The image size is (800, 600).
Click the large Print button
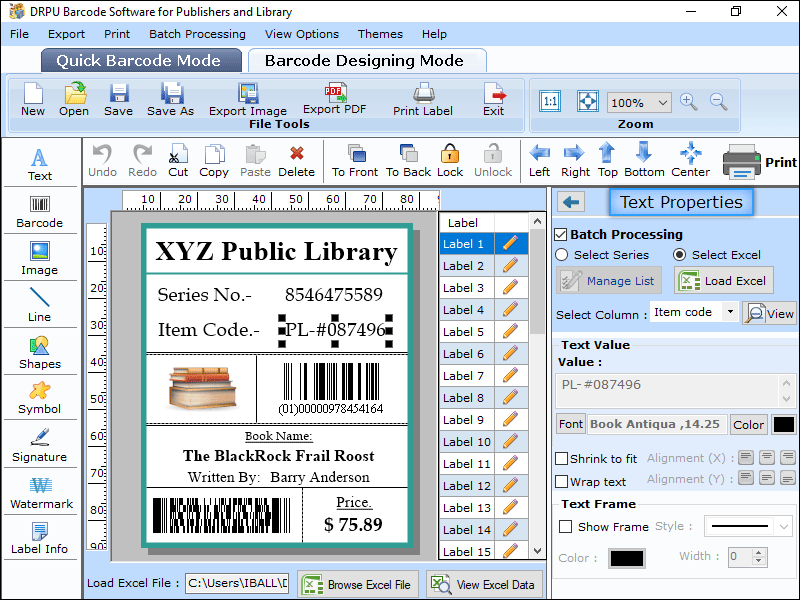[760, 162]
